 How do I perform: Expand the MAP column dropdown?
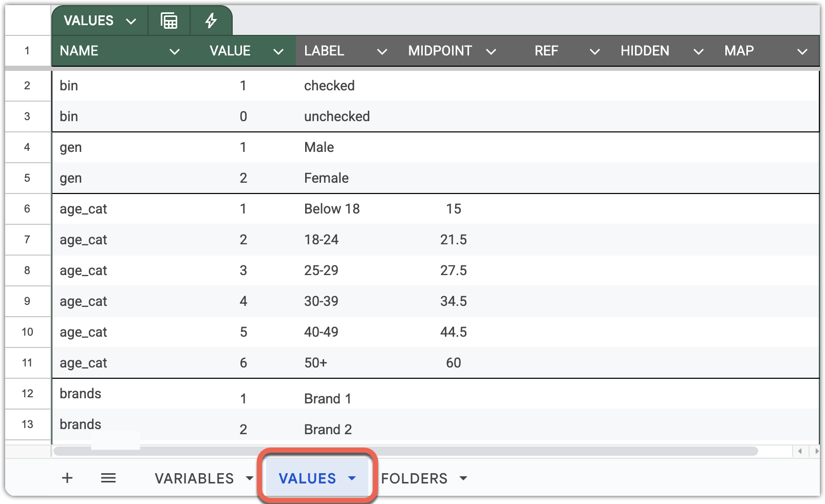click(802, 51)
